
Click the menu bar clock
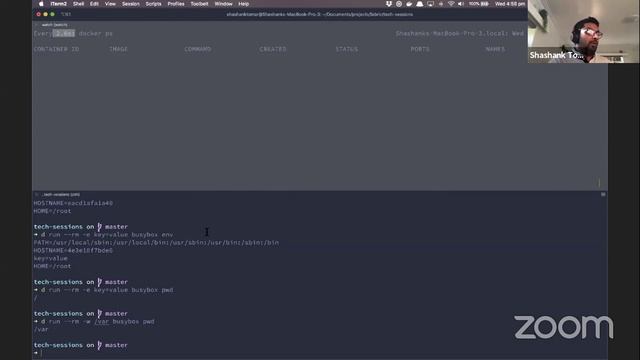(x=510, y=4)
